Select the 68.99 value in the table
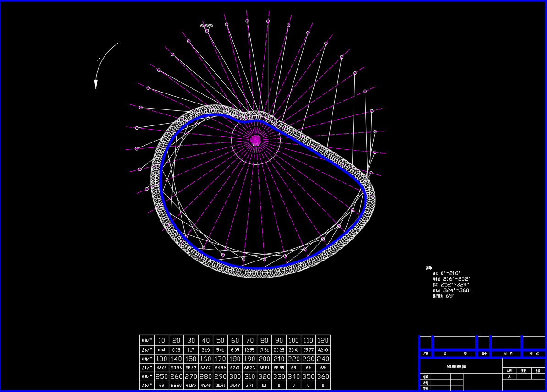Viewport: 547px width, 392px height. 279,367
